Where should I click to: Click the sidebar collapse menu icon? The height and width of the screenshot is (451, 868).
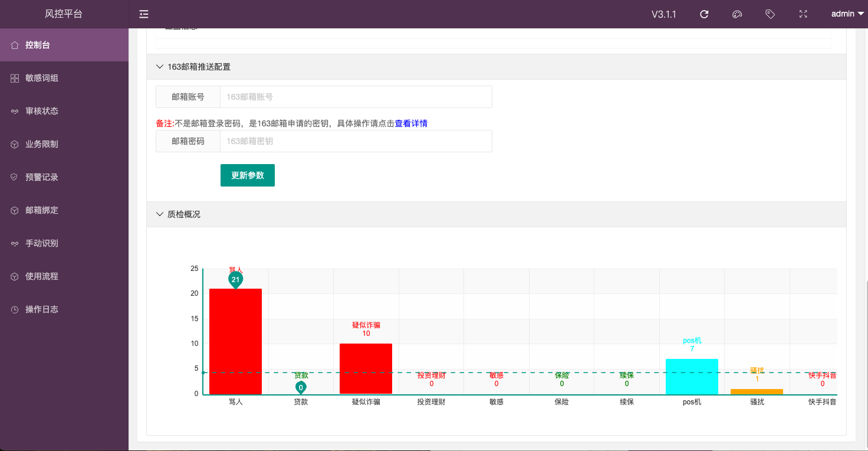[x=144, y=14]
